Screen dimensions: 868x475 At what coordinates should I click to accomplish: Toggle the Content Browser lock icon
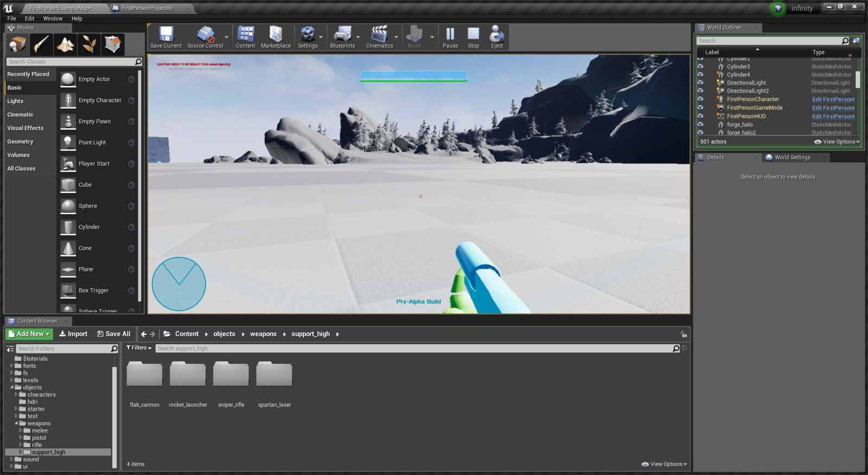[684, 334]
